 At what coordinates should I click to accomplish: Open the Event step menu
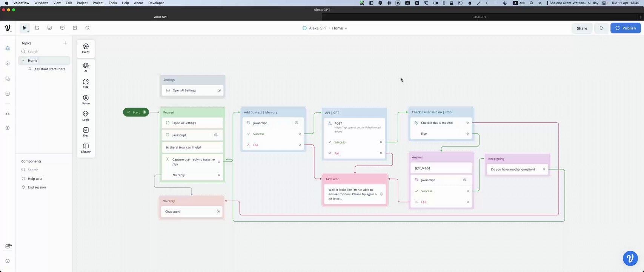pos(86,48)
